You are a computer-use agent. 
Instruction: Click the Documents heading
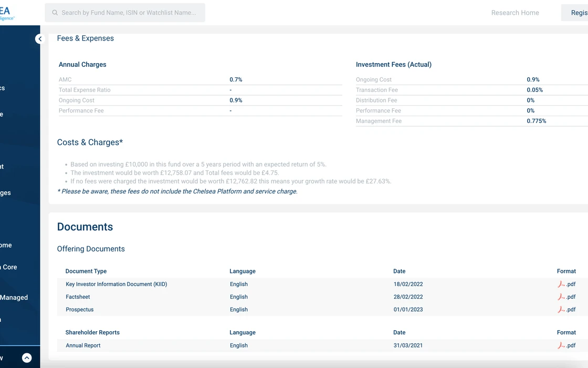tap(85, 227)
